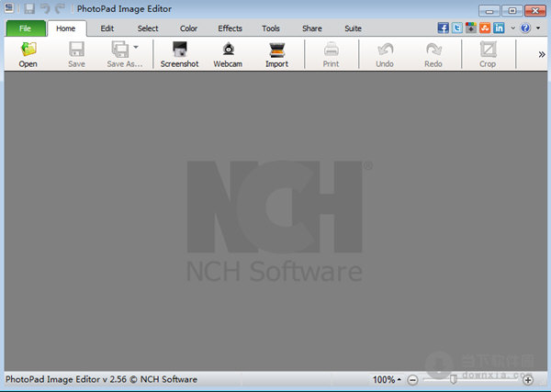This screenshot has height=392, width=551.
Task: Click the orange StumbleUpon share icon
Action: tap(485, 28)
